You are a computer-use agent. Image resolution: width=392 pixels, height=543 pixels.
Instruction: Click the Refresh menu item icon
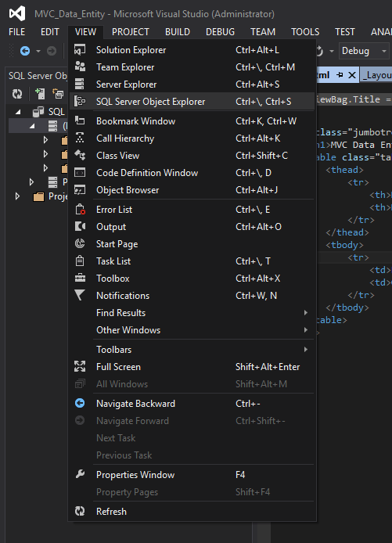80,511
